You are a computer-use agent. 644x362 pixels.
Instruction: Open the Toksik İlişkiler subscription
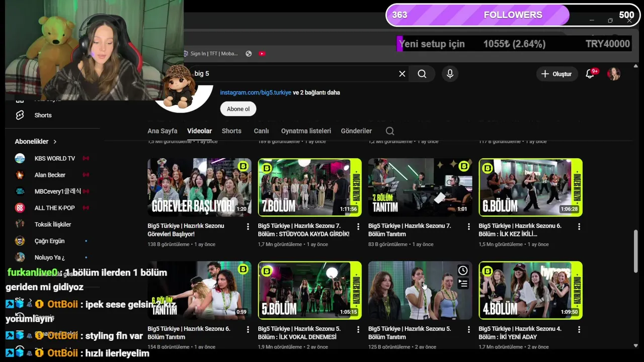pyautogui.click(x=53, y=224)
